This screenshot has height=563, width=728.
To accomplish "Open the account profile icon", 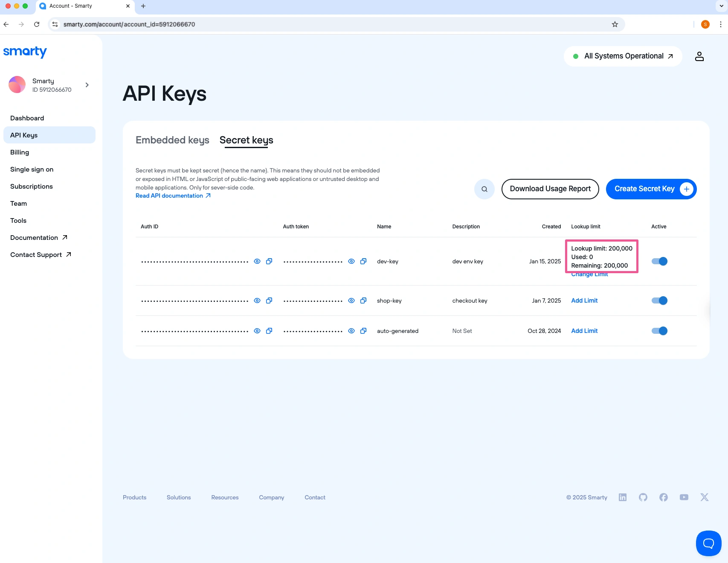I will (x=699, y=56).
